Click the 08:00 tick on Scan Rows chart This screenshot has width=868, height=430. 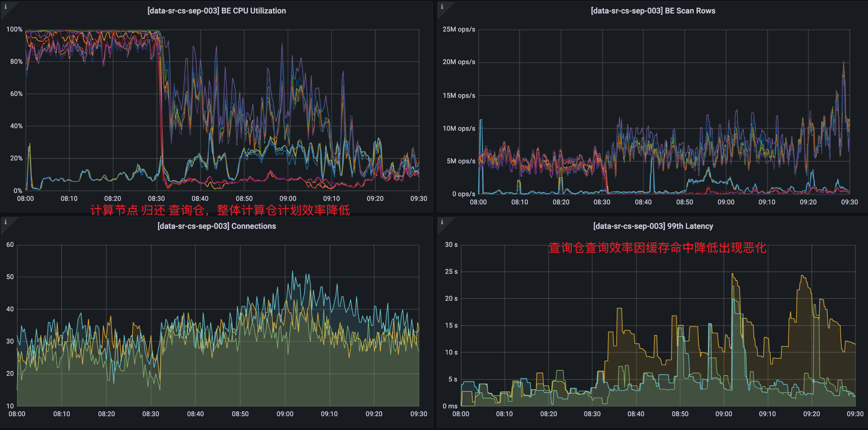[478, 202]
